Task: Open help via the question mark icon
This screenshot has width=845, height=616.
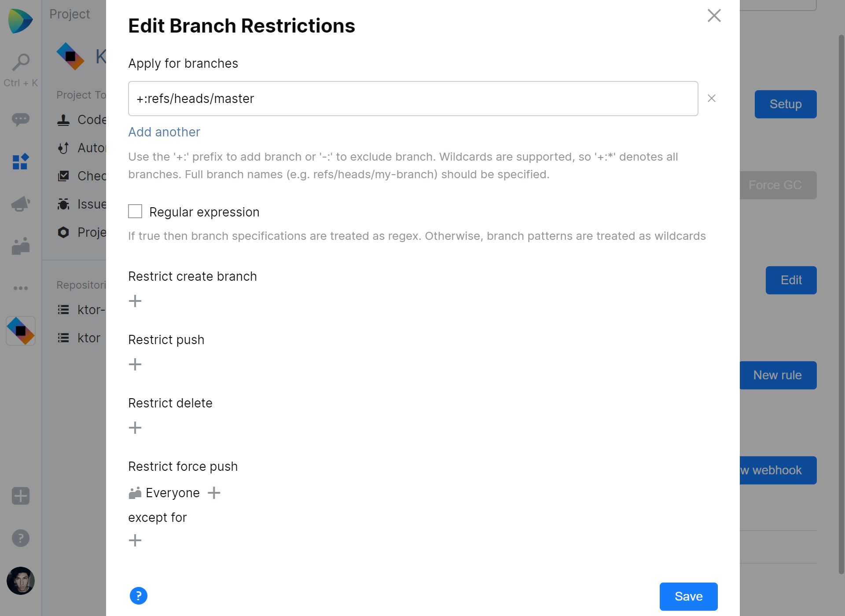Action: pos(20,538)
